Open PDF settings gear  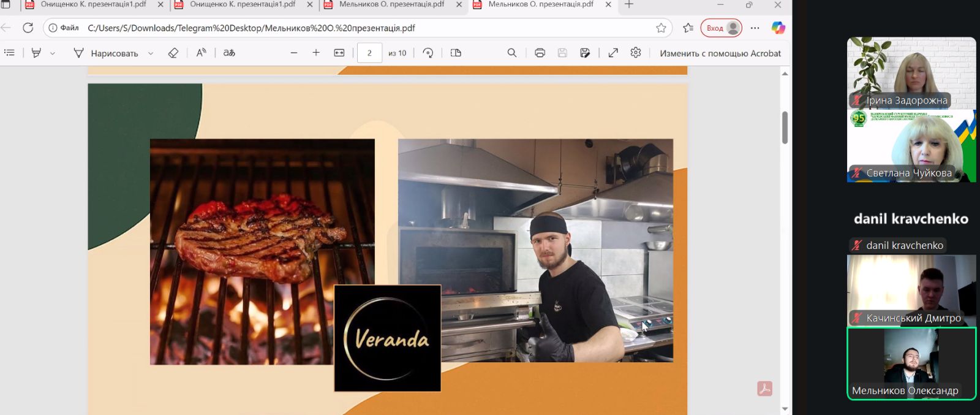coord(636,53)
